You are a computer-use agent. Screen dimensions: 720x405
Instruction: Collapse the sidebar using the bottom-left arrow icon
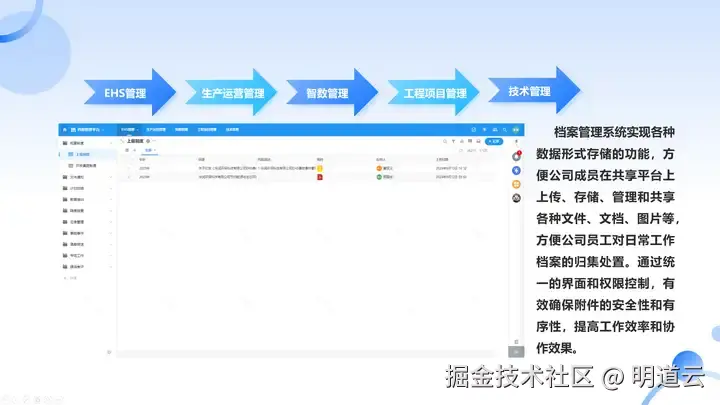109,352
